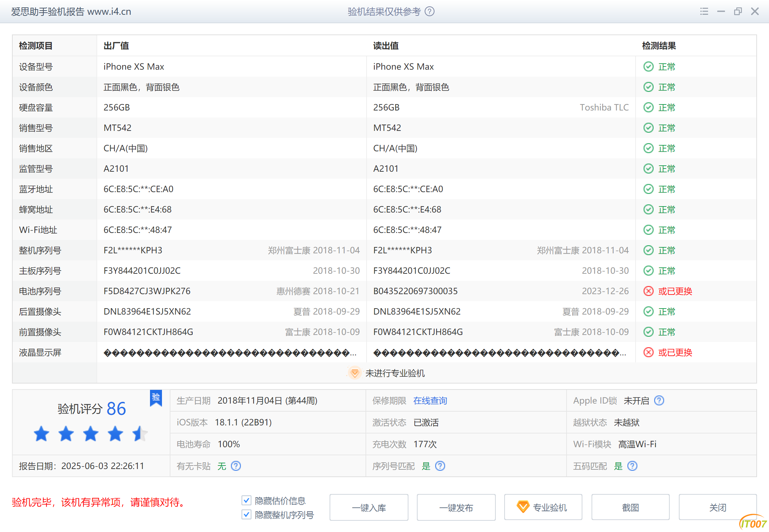Click the 电池寿命 100% value

click(x=229, y=444)
